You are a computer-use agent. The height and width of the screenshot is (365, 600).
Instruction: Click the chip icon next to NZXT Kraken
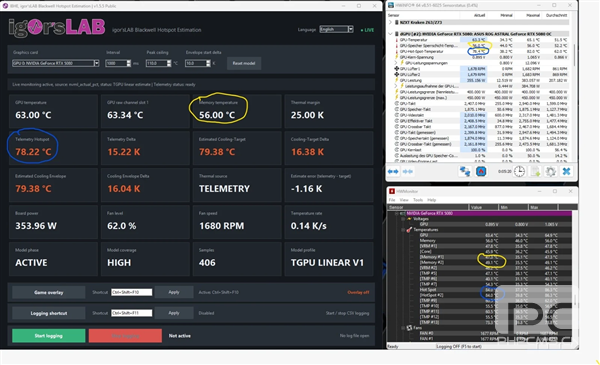point(397,23)
